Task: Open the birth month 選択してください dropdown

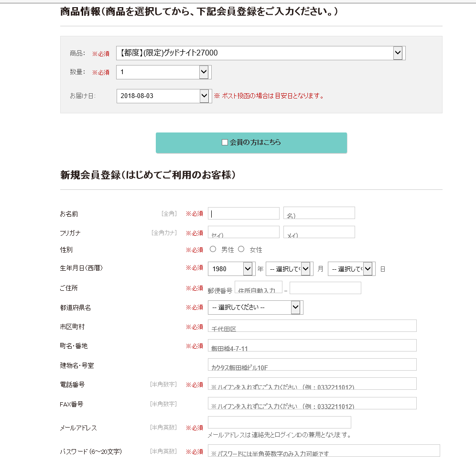Action: coord(305,268)
